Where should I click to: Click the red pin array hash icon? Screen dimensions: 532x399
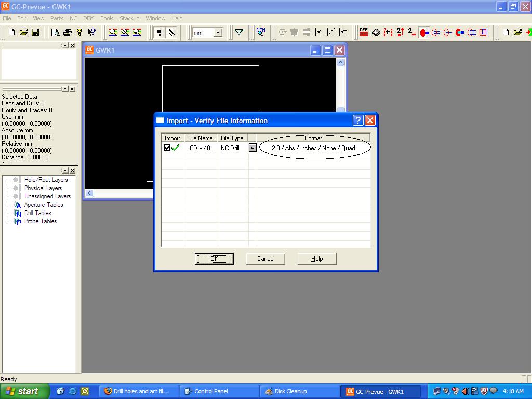(x=388, y=32)
